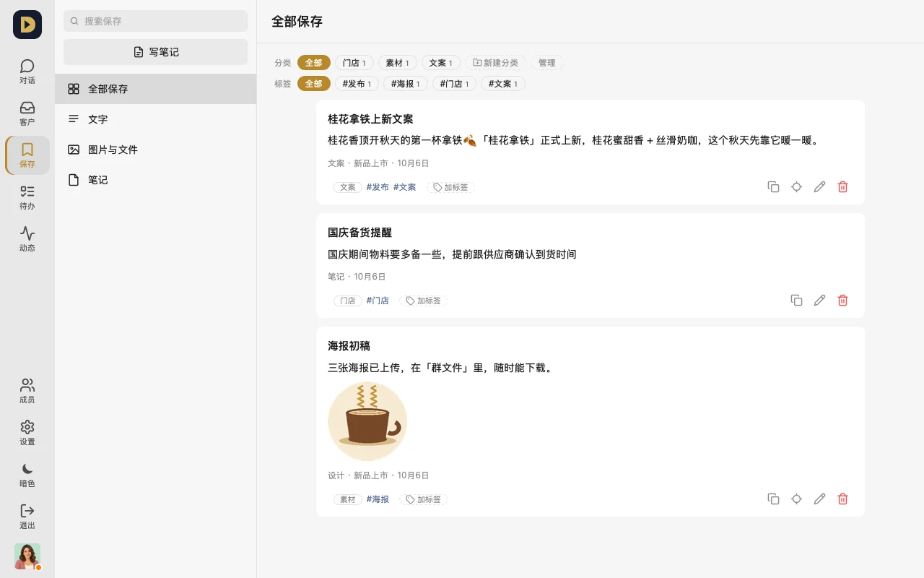Viewport: 924px width, 578px height.
Task: Filter by #发布 tag chip
Action: pyautogui.click(x=357, y=84)
